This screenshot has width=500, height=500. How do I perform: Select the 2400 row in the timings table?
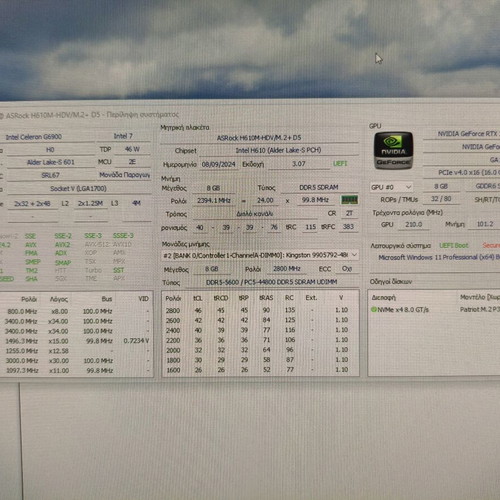[x=260, y=330]
